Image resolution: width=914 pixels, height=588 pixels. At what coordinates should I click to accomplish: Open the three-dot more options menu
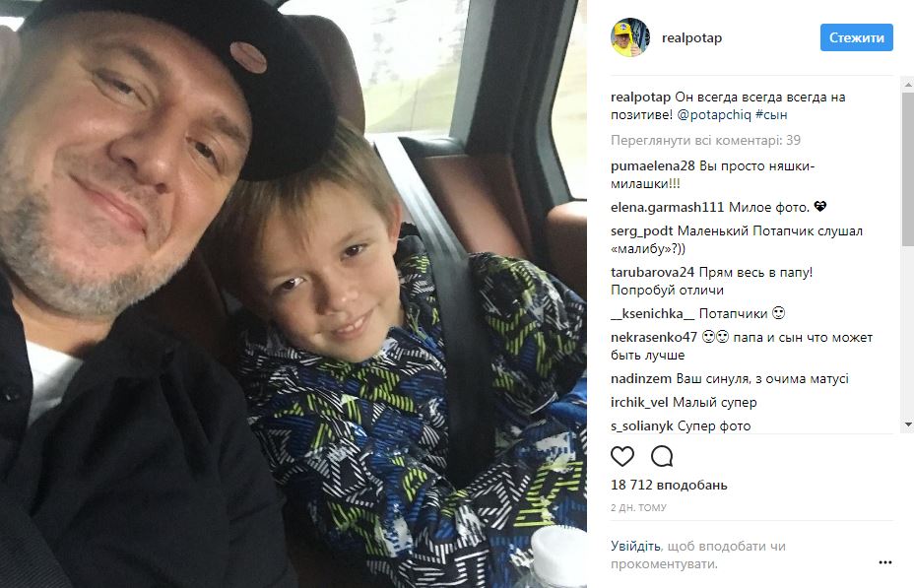[884, 562]
